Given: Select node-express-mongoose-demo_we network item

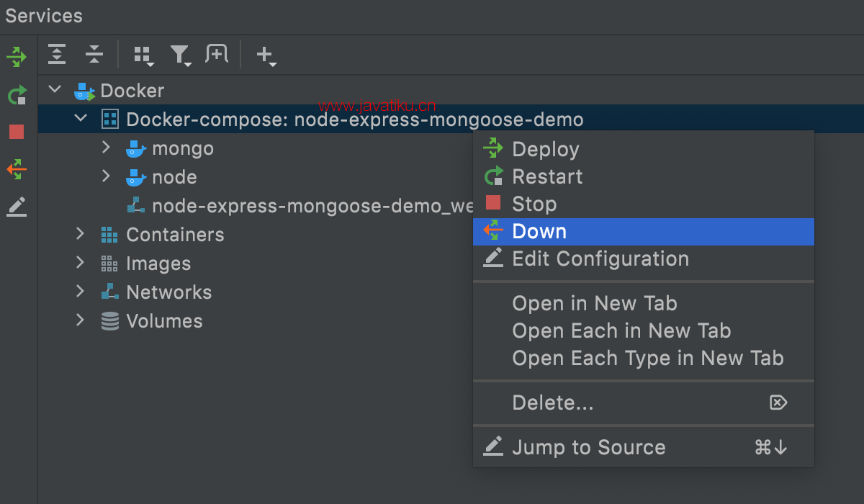Looking at the screenshot, I should click(312, 206).
